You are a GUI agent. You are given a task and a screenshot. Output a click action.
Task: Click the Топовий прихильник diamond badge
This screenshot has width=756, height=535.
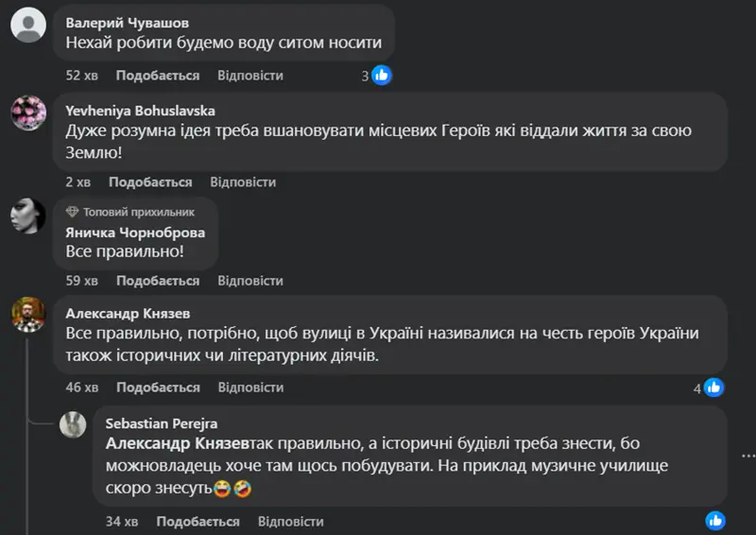coord(73,212)
